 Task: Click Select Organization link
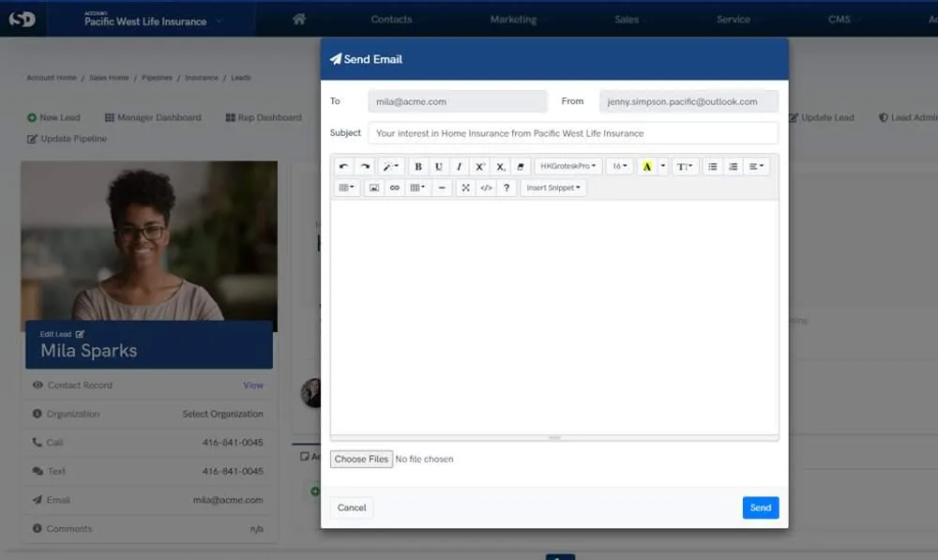point(222,414)
